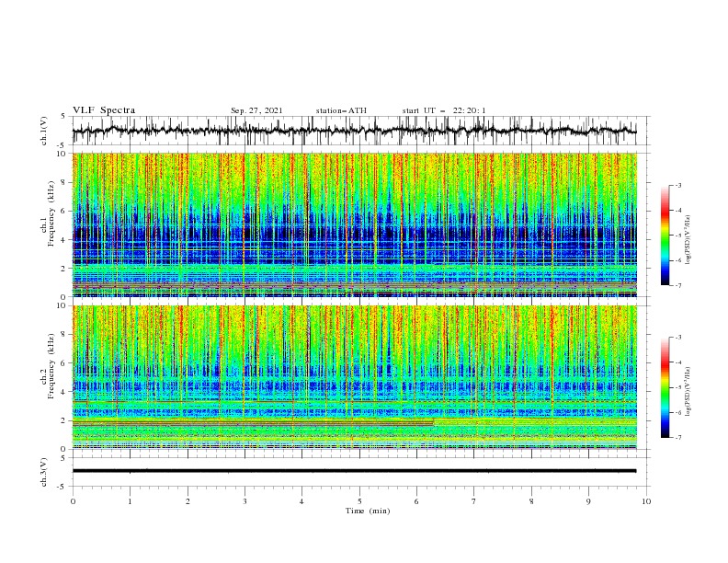
Task: Select the date text "Sep. 27, 2021"
Action: 256,110
